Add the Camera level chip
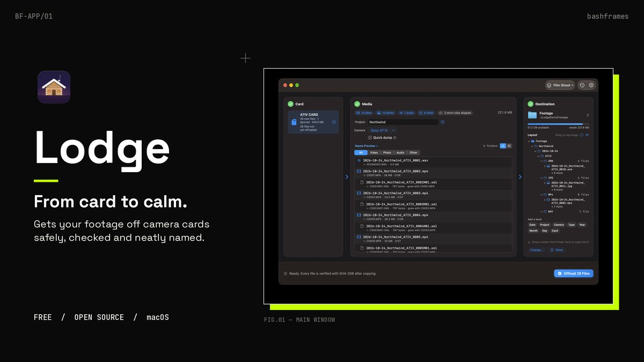 point(559,225)
